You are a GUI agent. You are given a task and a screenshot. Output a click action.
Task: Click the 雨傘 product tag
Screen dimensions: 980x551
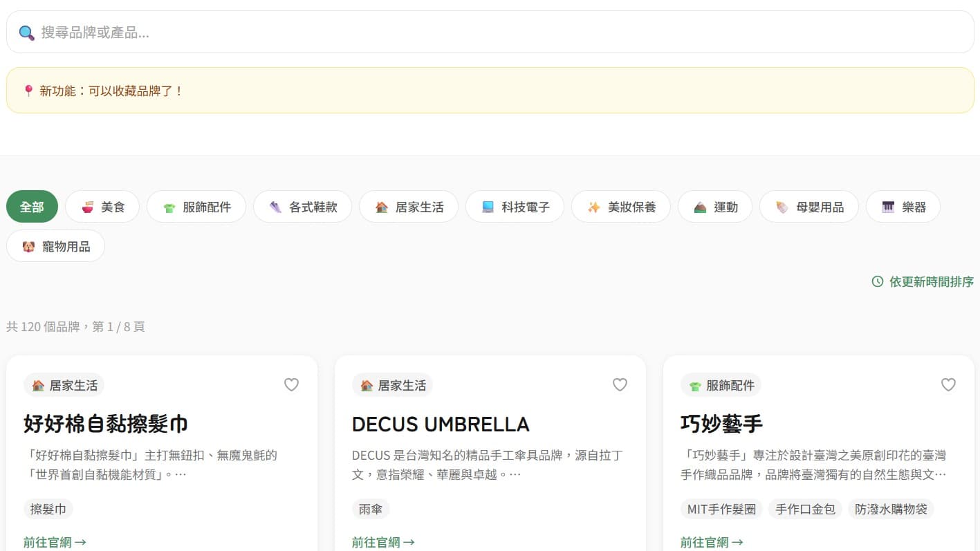pyautogui.click(x=371, y=510)
